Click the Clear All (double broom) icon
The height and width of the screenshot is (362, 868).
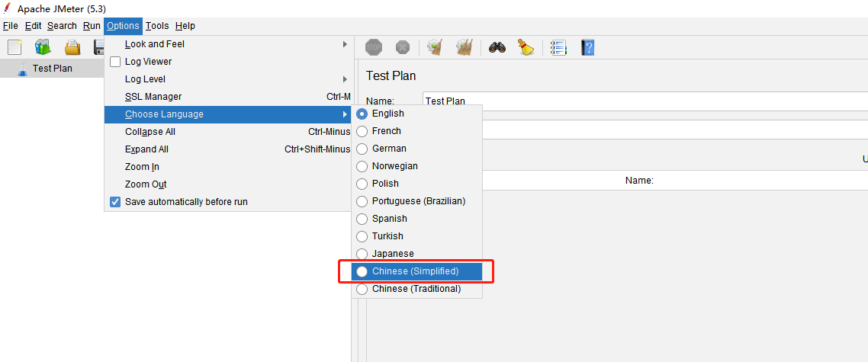coord(464,47)
